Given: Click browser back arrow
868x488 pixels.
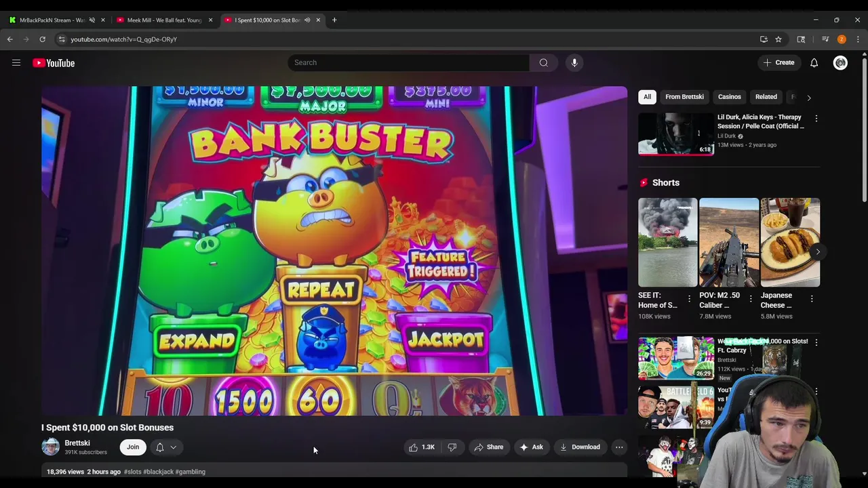Looking at the screenshot, I should click(x=10, y=39).
